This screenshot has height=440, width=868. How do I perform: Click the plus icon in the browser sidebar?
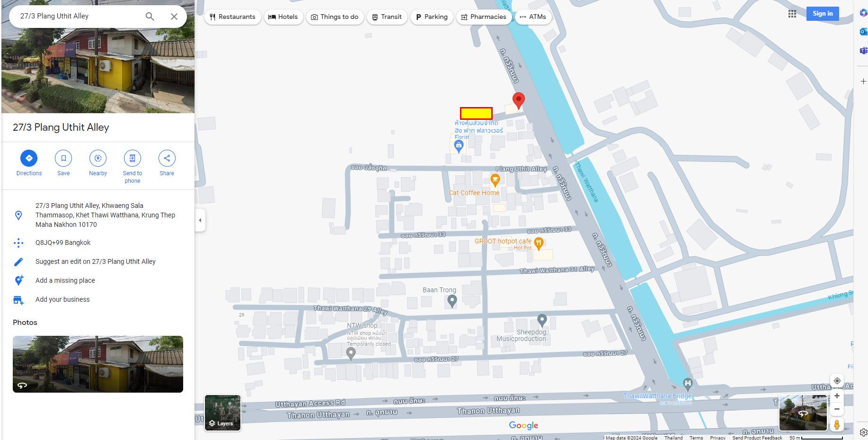click(863, 81)
